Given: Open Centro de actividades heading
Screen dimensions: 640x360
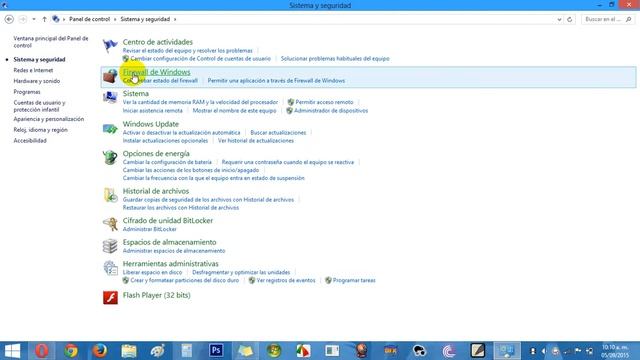Looking at the screenshot, I should coord(158,42).
